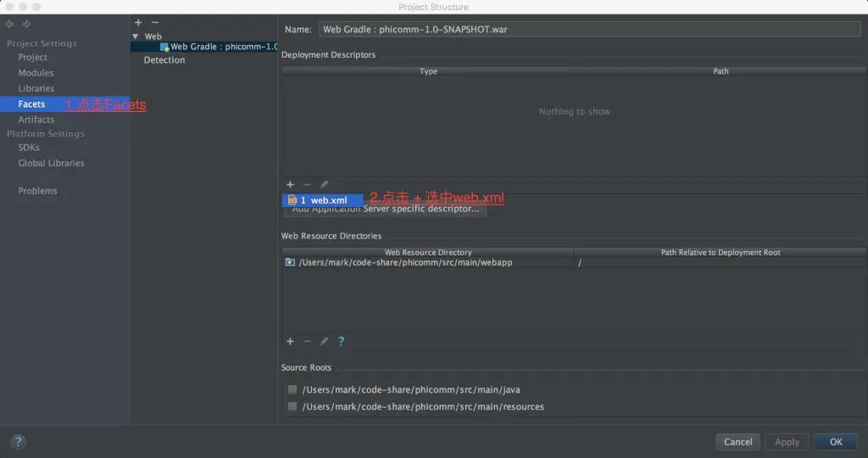Open web resource directories help question icon
The height and width of the screenshot is (458, 868).
click(341, 341)
